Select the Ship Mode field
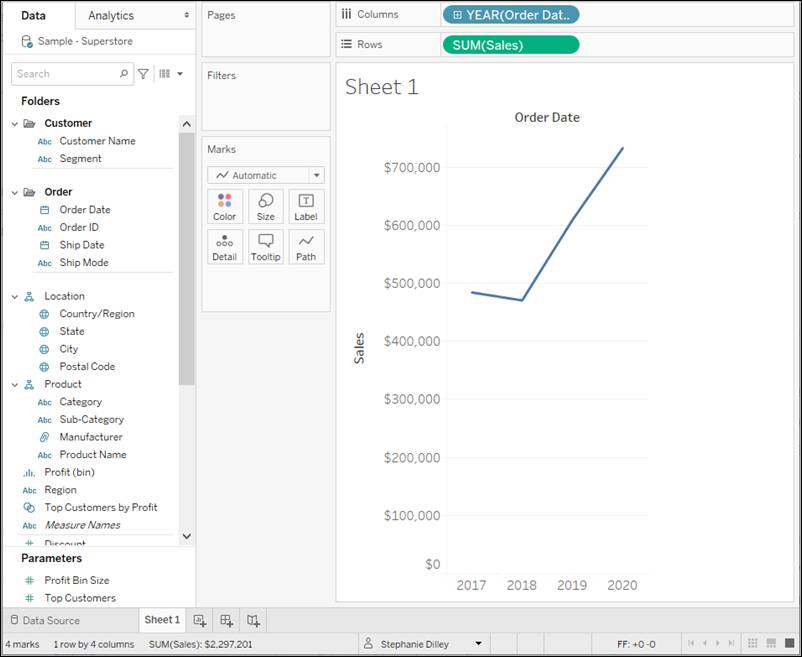The height and width of the screenshot is (657, 802). pyautogui.click(x=84, y=263)
